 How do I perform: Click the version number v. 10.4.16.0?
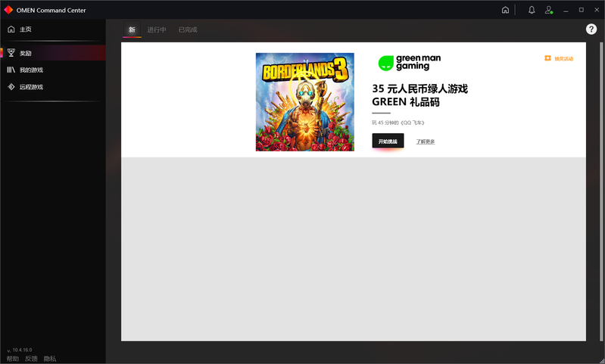click(x=20, y=350)
